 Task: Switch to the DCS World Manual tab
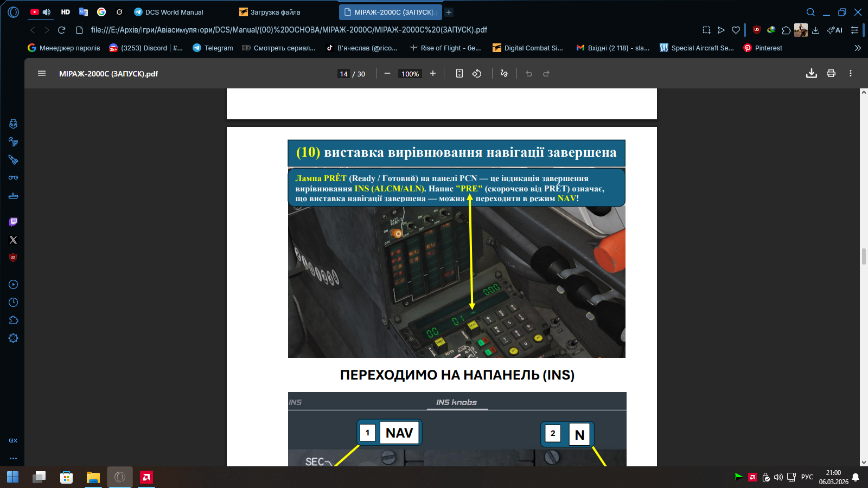tap(174, 12)
